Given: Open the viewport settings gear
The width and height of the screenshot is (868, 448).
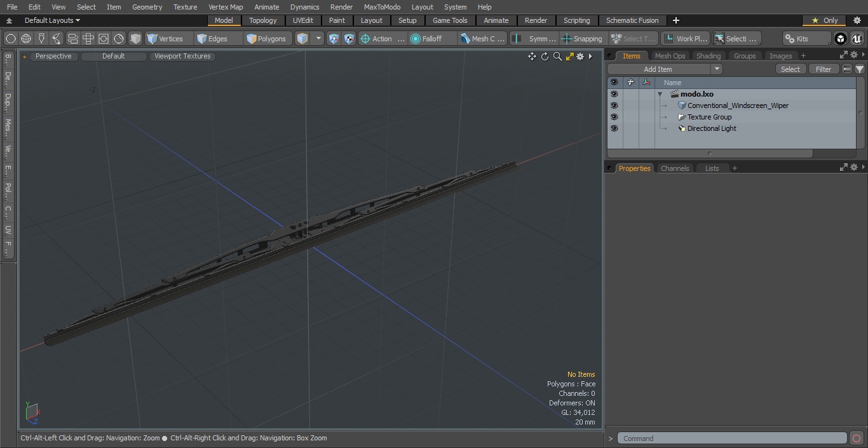Looking at the screenshot, I should [x=580, y=57].
